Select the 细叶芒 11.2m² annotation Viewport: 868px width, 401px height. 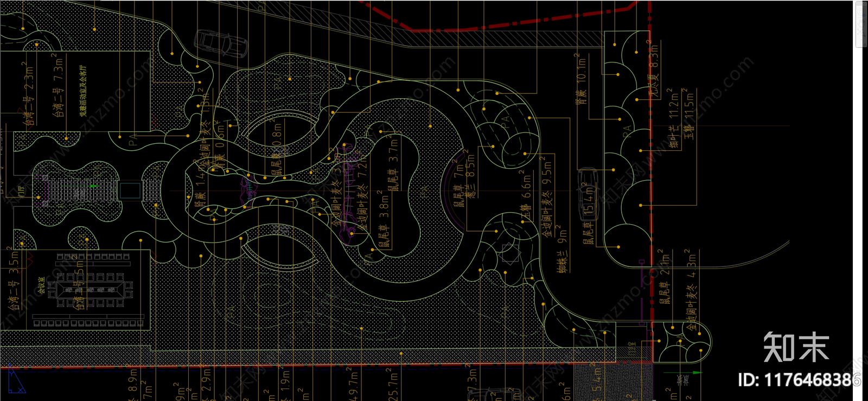pos(674,118)
